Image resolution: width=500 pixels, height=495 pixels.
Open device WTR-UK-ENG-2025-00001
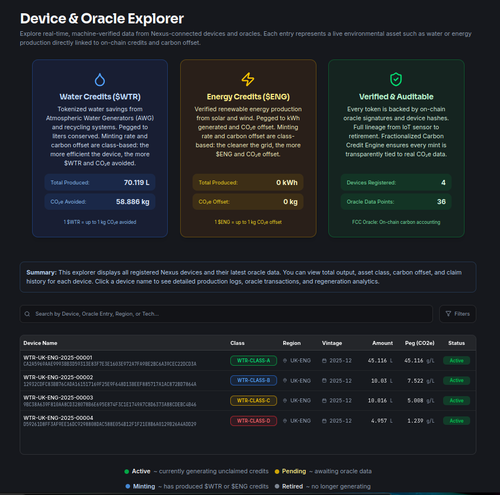58,357
